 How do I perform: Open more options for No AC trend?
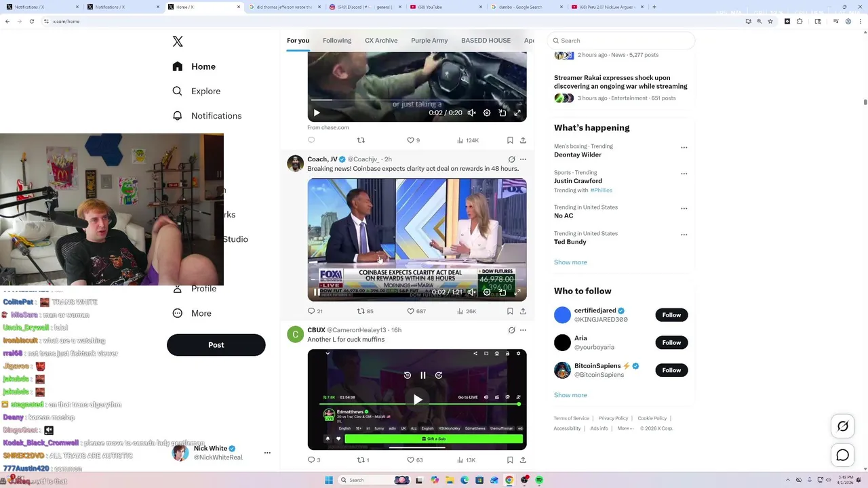[684, 208]
